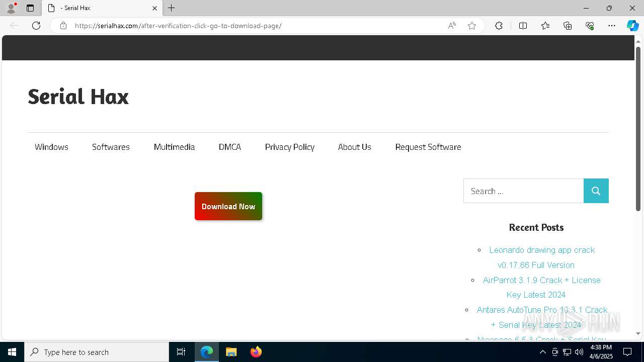Open the DMCA page
Image resolution: width=644 pixels, height=362 pixels.
click(230, 147)
